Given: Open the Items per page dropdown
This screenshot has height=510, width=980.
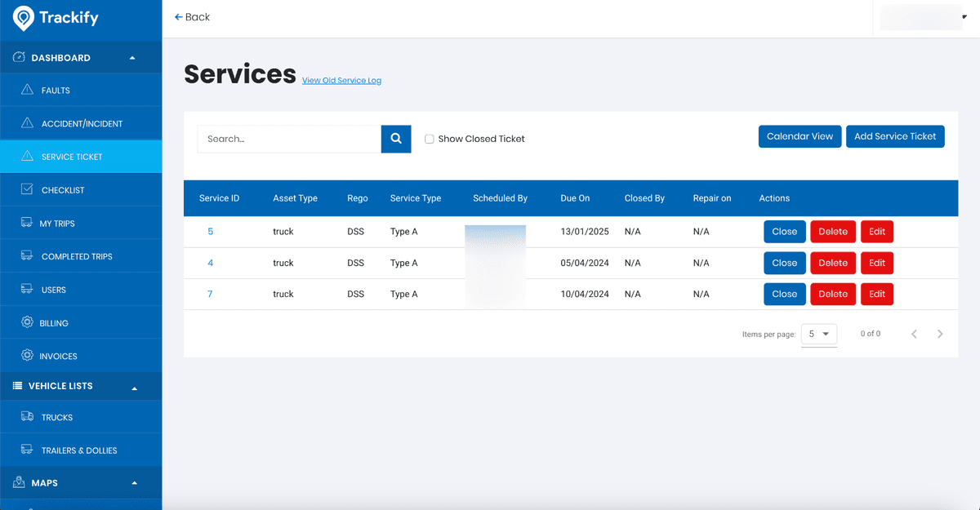Looking at the screenshot, I should click(818, 334).
